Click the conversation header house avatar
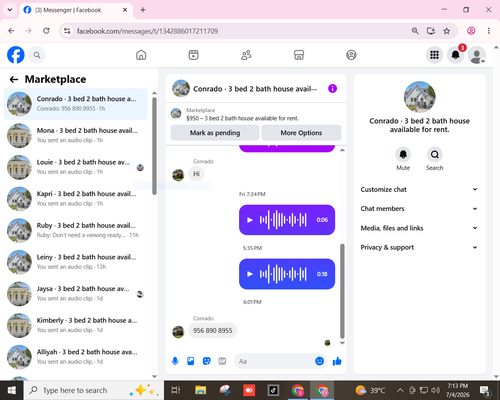Viewport: 500px width, 400px height. click(181, 88)
